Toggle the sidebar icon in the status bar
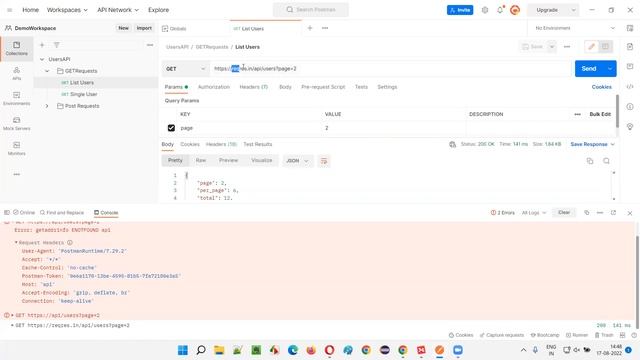The width and height of the screenshot is (640, 360). [7, 213]
